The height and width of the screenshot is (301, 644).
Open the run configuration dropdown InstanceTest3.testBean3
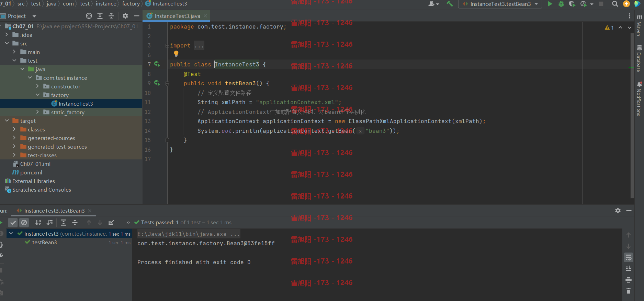click(x=500, y=4)
